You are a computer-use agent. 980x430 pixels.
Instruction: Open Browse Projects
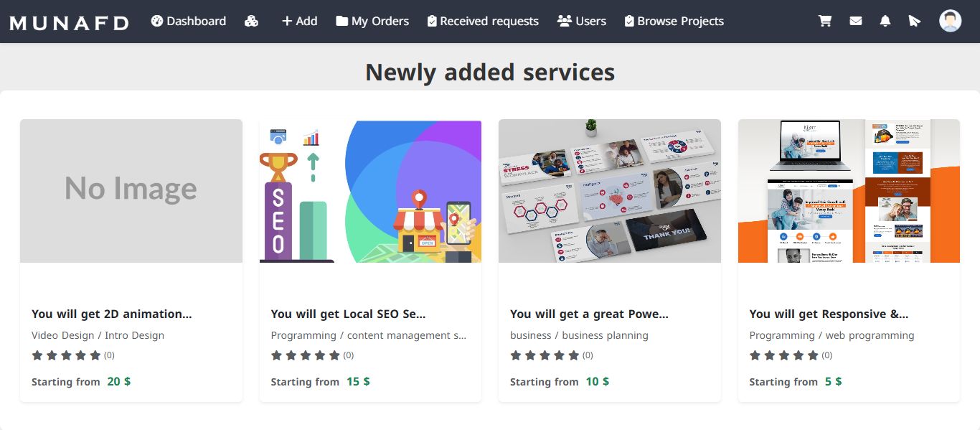coord(674,22)
